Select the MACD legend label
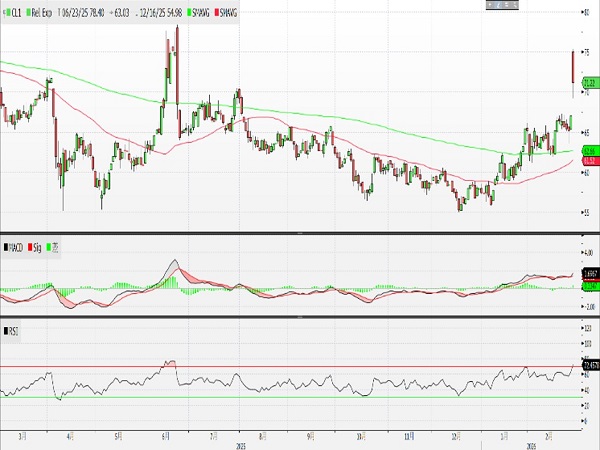The width and height of the screenshot is (600, 450). click(x=16, y=246)
